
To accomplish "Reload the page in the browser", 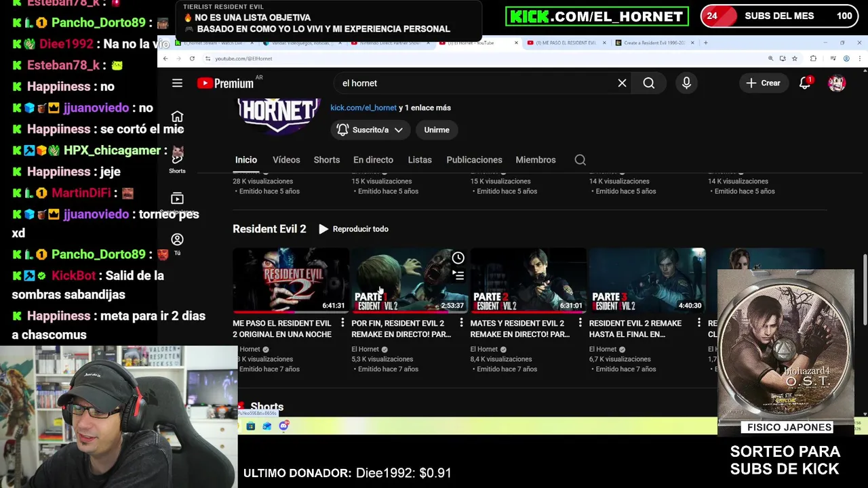I will click(x=192, y=58).
